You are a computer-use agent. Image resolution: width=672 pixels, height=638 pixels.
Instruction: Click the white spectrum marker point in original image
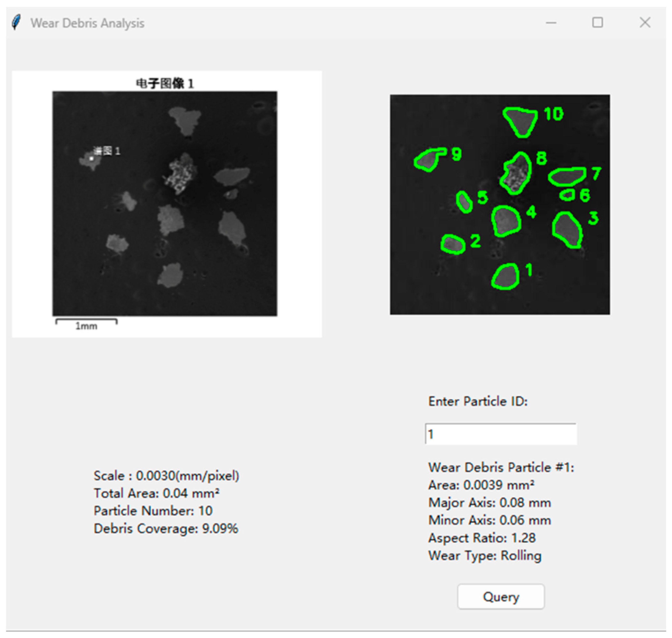[x=91, y=159]
